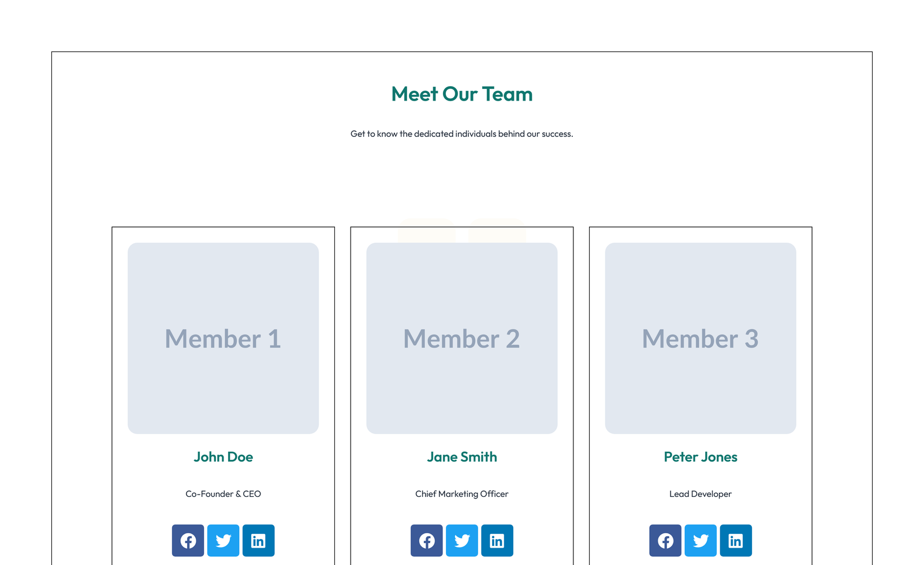Screen dimensions: 924x565
Task: Open Jane Smith's LinkedIn profile
Action: pyautogui.click(x=497, y=540)
